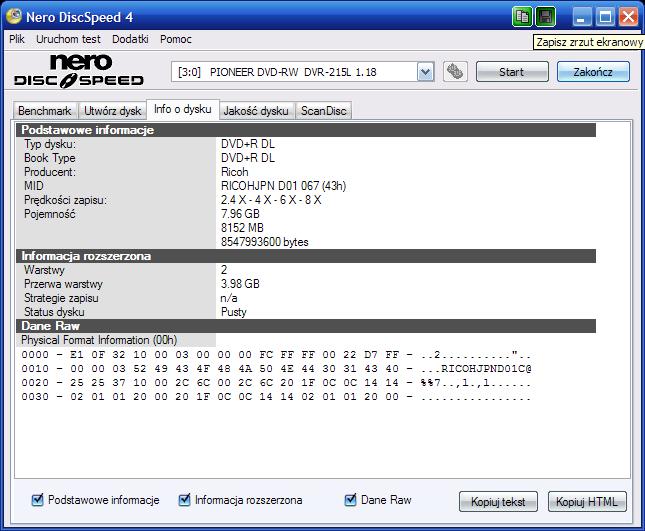Click the Kopiuj tekst button
This screenshot has width=645, height=531.
[498, 502]
